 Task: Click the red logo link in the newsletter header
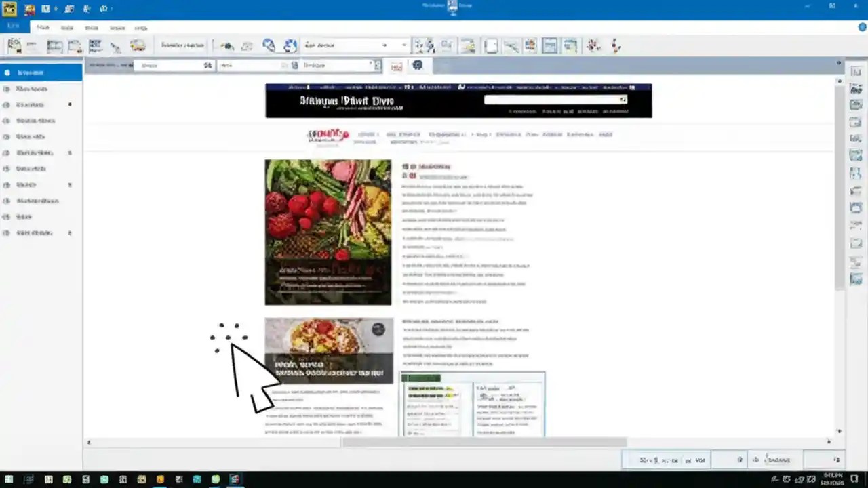pyautogui.click(x=328, y=134)
